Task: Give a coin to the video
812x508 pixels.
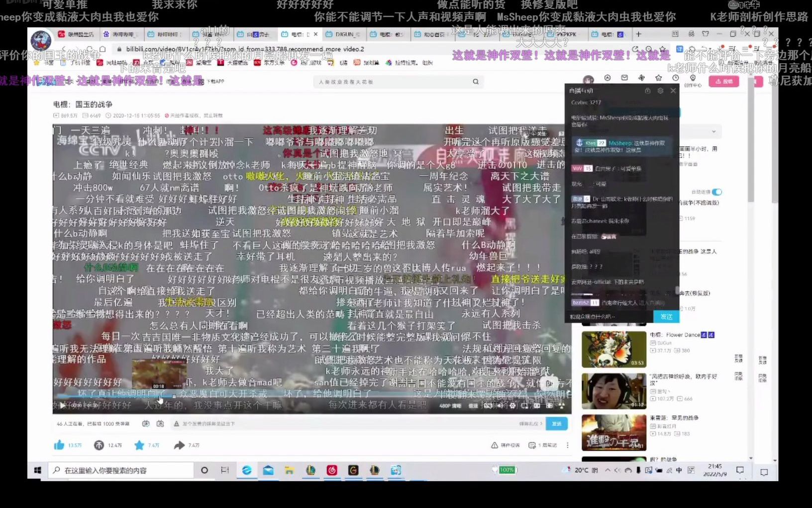Action: click(99, 445)
